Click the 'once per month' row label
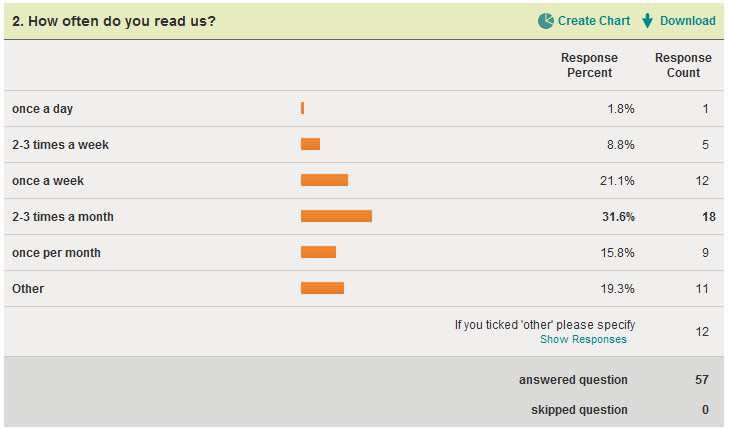 [56, 253]
